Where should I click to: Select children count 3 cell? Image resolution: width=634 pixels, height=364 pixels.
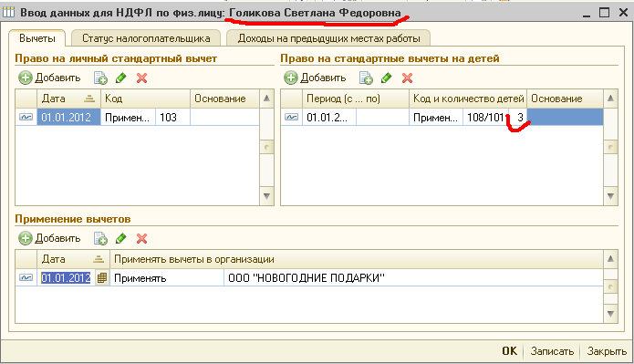click(518, 118)
